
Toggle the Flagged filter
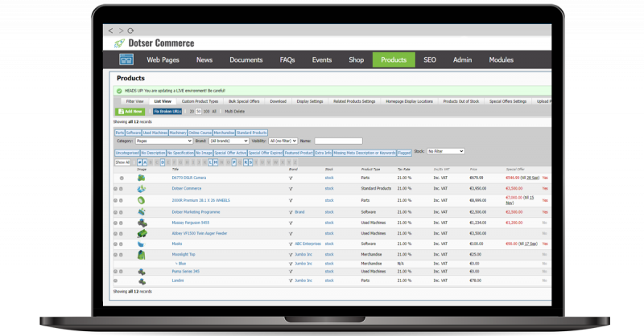click(x=404, y=153)
